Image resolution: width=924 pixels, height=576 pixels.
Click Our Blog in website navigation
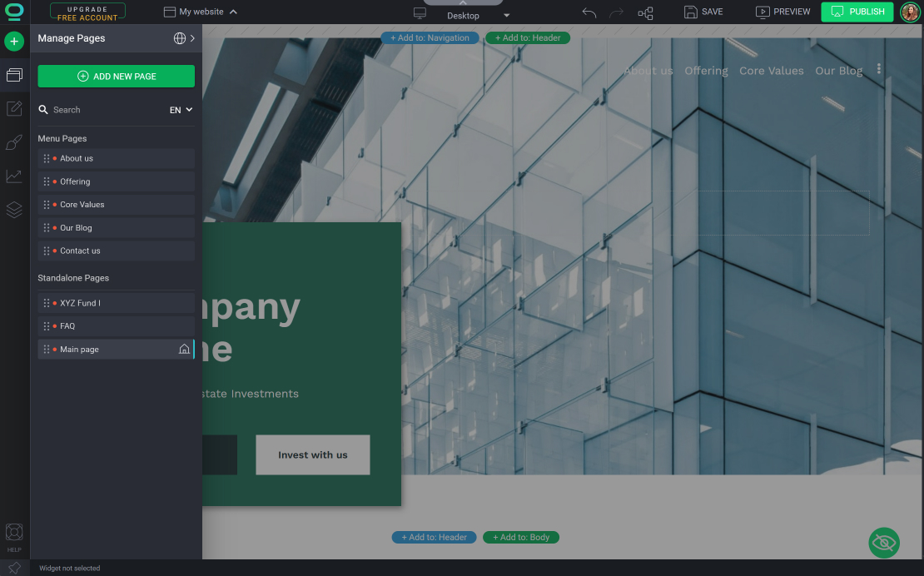838,71
